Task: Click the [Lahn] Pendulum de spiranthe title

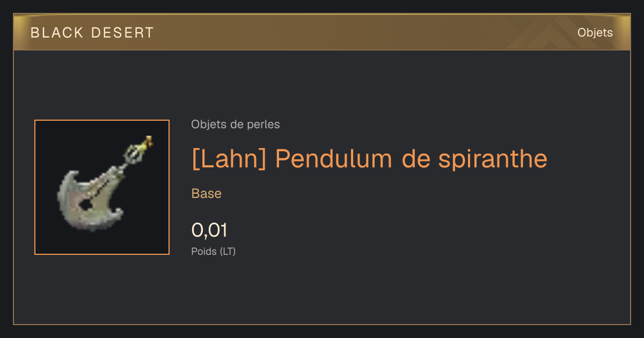Action: point(369,159)
